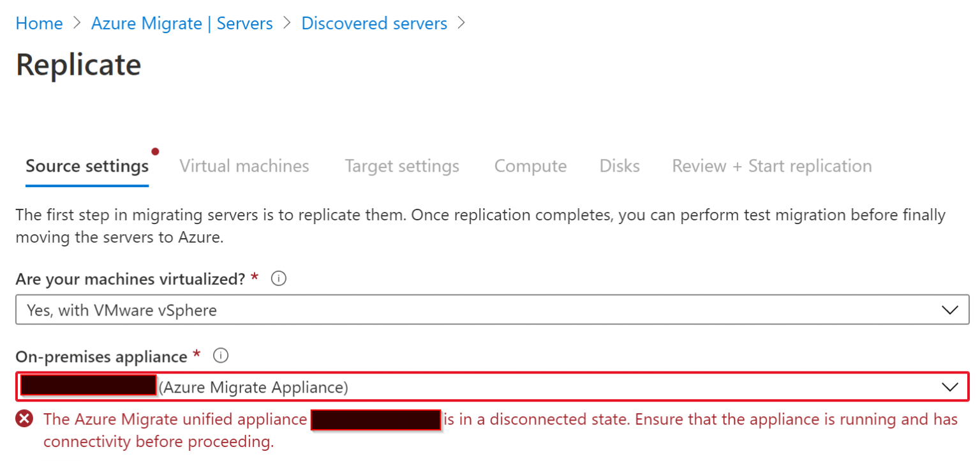This screenshot has width=980, height=461.
Task: Switch to the Source settings tab
Action: pyautogui.click(x=87, y=166)
